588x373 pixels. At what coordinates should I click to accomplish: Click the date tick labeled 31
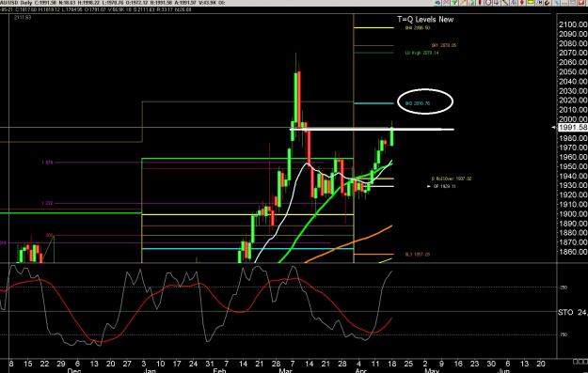point(210,364)
